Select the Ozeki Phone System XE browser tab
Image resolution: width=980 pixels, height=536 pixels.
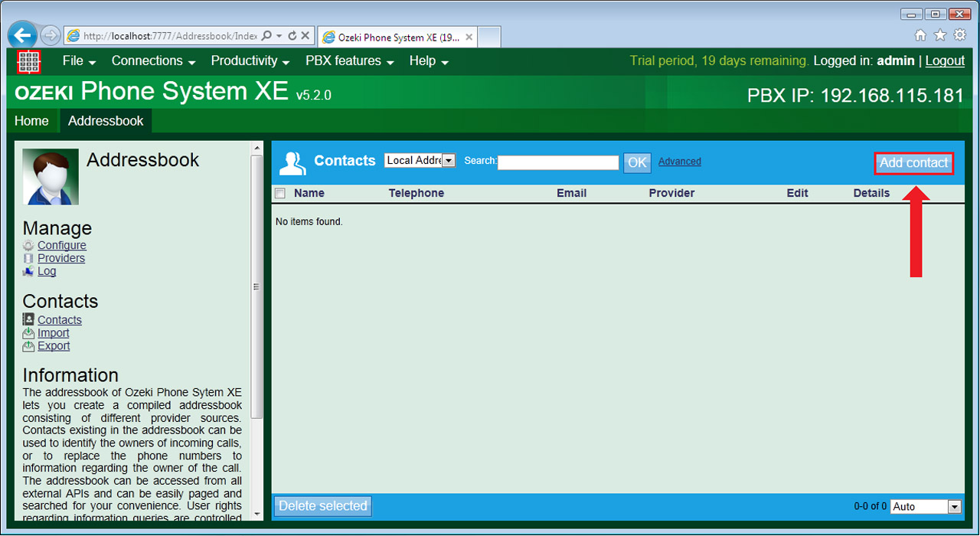(398, 36)
